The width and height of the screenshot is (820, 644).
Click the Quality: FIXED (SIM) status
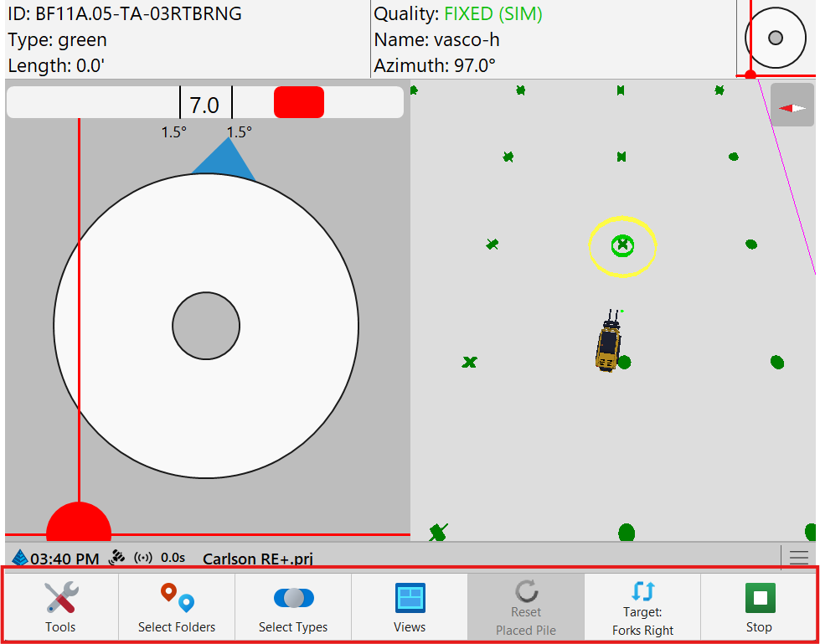pos(458,14)
